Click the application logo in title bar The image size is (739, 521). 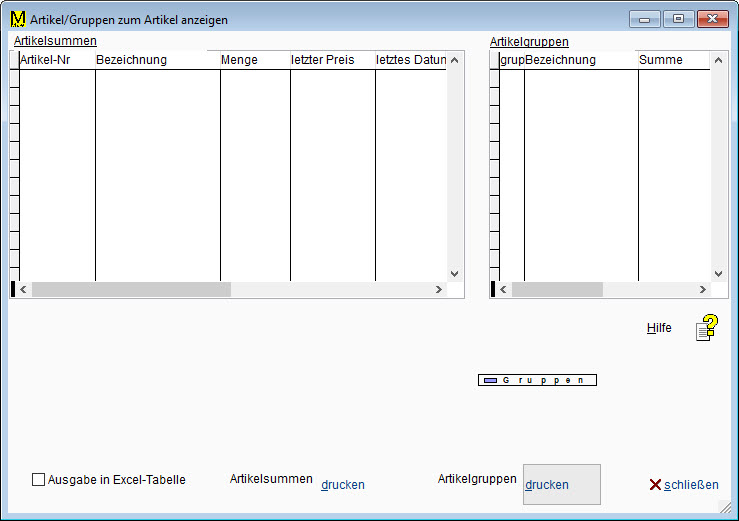[17, 19]
